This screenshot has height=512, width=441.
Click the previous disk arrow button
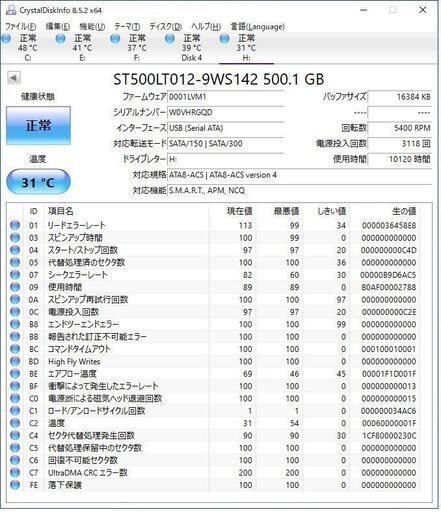pyautogui.click(x=14, y=78)
